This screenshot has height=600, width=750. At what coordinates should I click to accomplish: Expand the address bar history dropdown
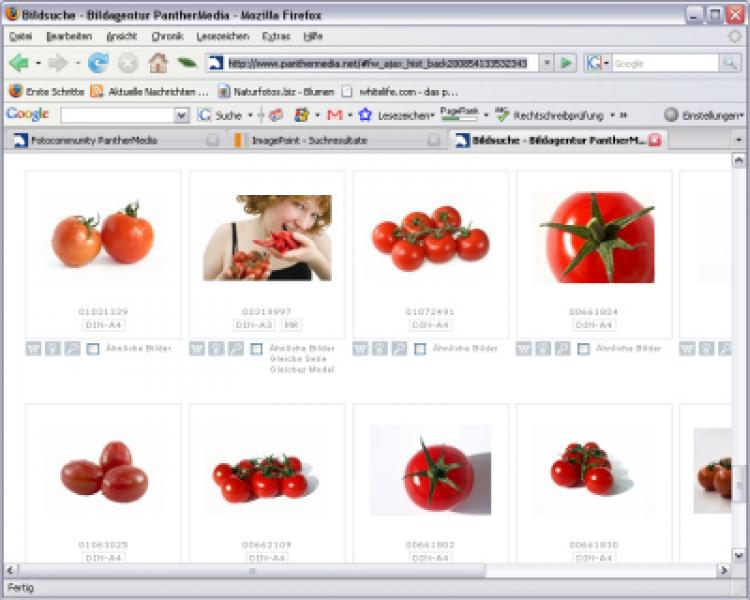(546, 63)
